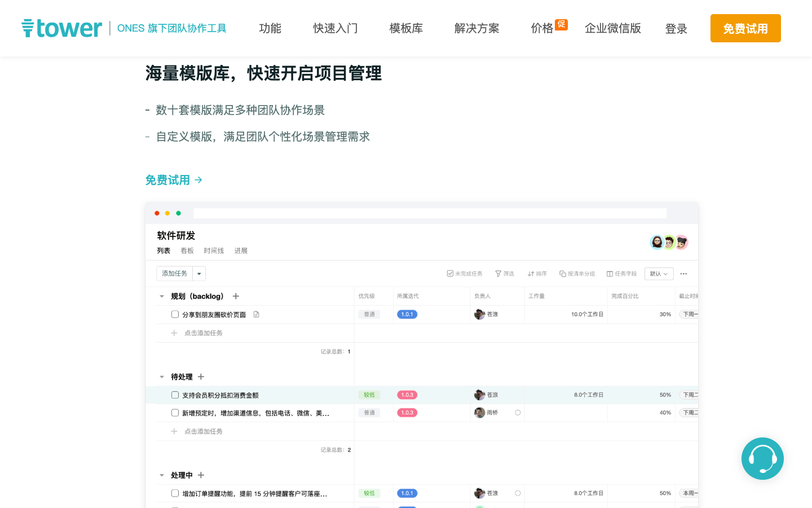Click the plus icon beside 规划（backlog）

pos(236,296)
